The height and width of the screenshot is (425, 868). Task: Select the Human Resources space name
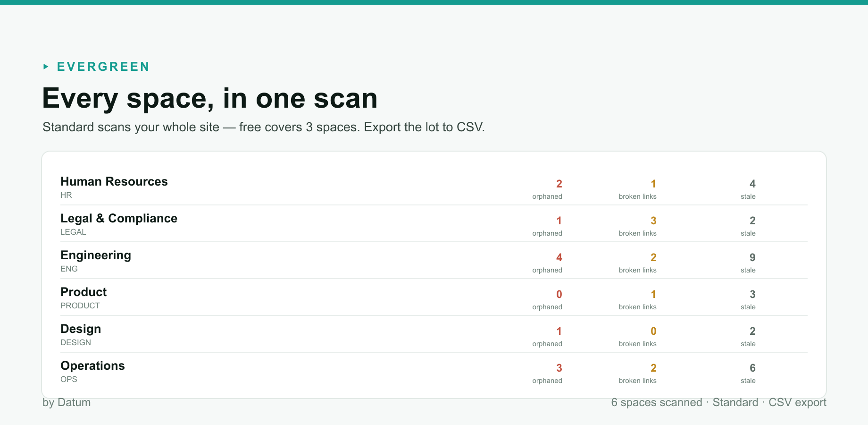pos(114,181)
